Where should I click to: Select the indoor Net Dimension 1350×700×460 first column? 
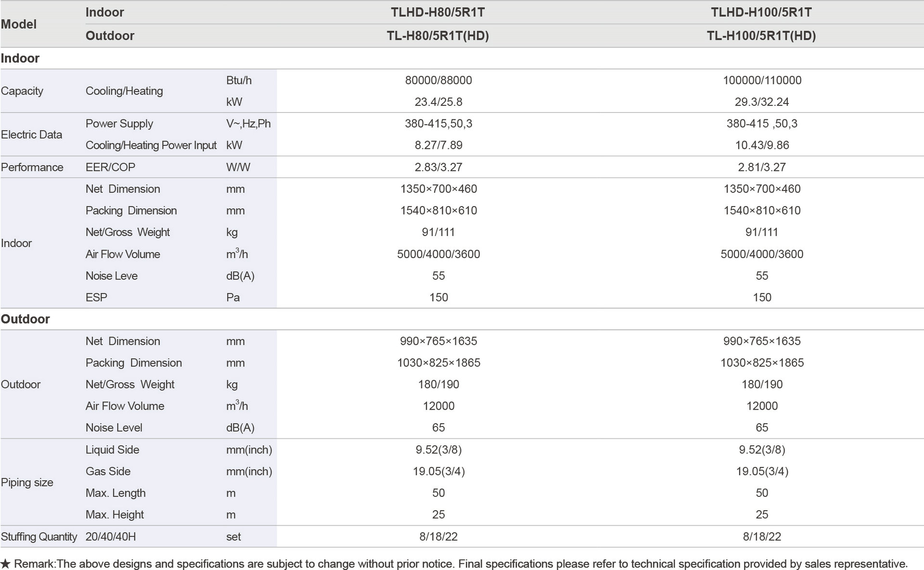(438, 189)
